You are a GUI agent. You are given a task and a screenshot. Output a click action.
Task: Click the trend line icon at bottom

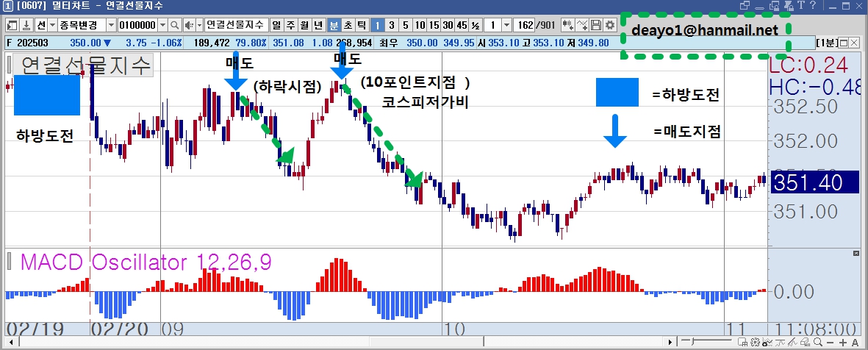[x=780, y=342]
